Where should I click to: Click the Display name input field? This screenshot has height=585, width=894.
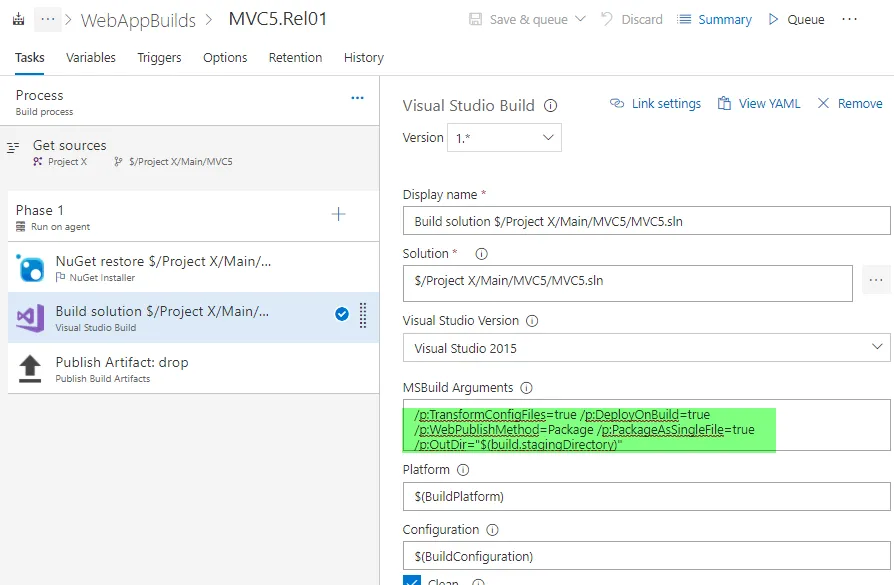pyautogui.click(x=646, y=221)
